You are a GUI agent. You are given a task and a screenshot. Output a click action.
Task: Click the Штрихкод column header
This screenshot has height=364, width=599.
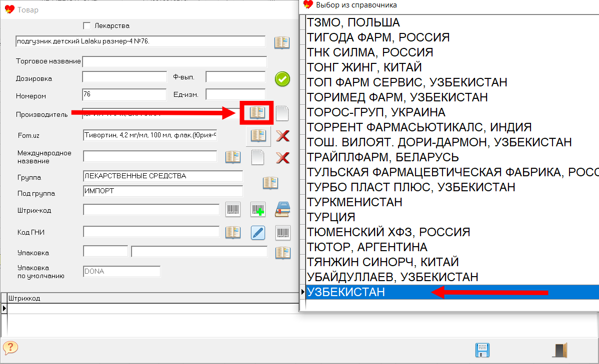[x=153, y=298]
